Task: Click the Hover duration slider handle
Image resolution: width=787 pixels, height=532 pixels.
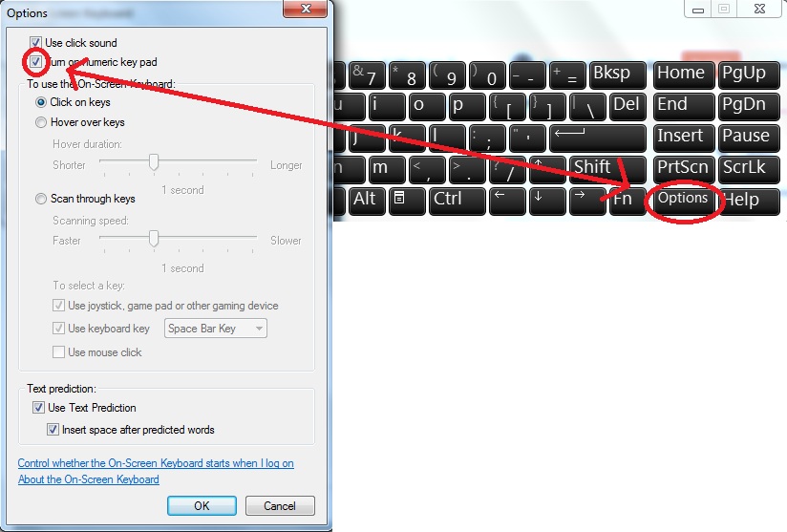Action: pos(154,162)
